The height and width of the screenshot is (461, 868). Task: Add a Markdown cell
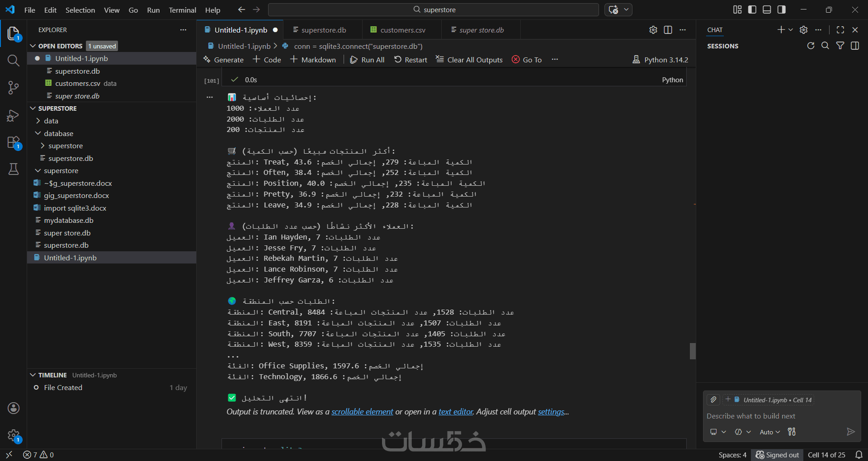(x=313, y=60)
